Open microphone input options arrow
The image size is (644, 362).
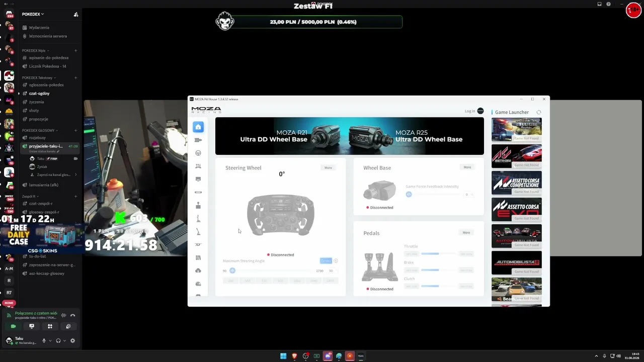point(49,341)
